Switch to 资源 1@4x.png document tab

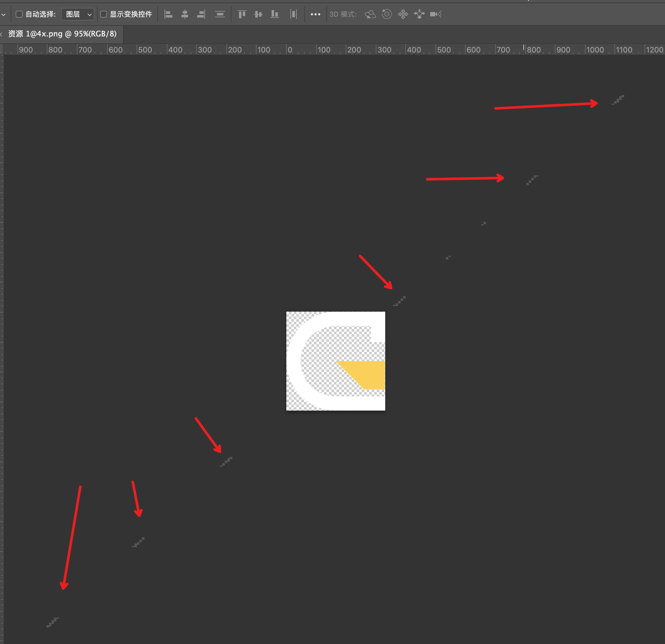pyautogui.click(x=62, y=34)
